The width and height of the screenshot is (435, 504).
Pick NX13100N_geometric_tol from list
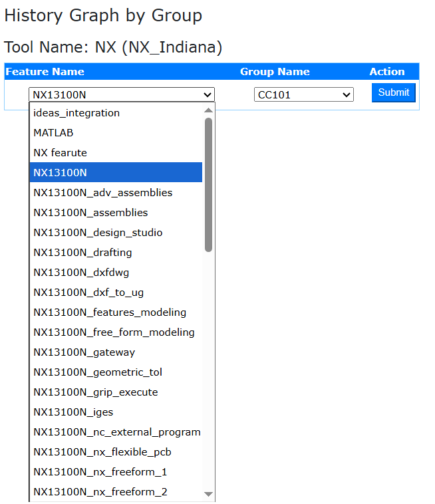[x=116, y=372]
